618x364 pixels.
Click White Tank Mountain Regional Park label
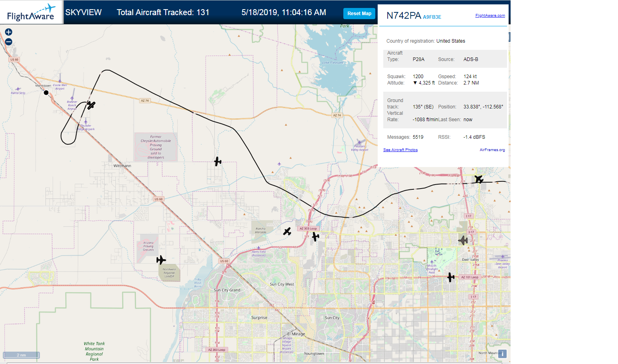click(x=94, y=351)
